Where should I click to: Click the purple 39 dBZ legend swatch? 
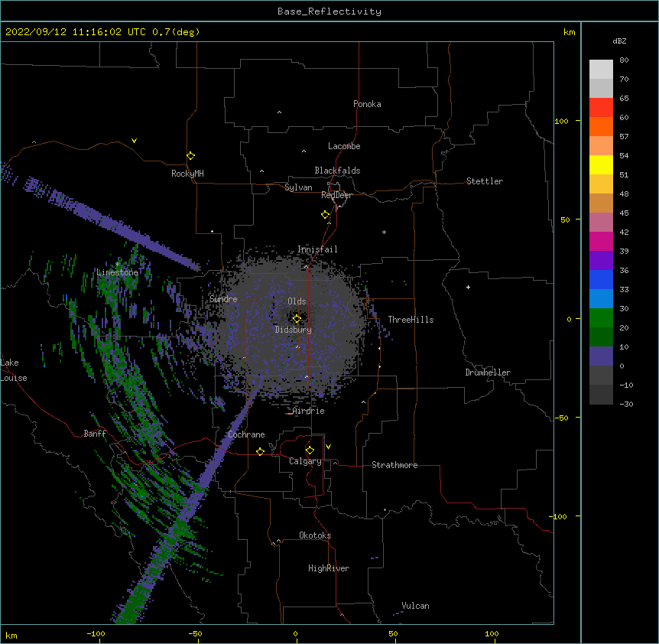coord(601,261)
